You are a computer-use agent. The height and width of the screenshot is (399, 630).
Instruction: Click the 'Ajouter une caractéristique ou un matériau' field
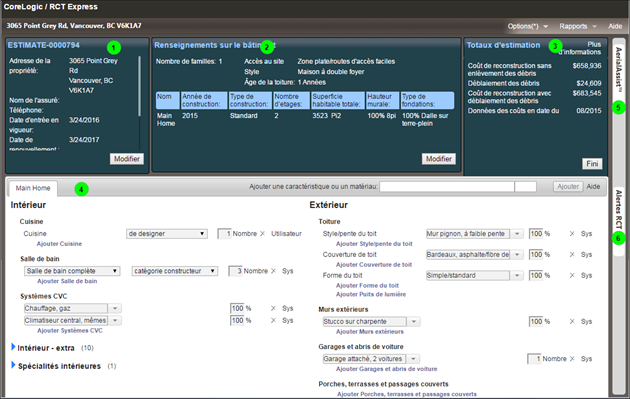tap(447, 186)
